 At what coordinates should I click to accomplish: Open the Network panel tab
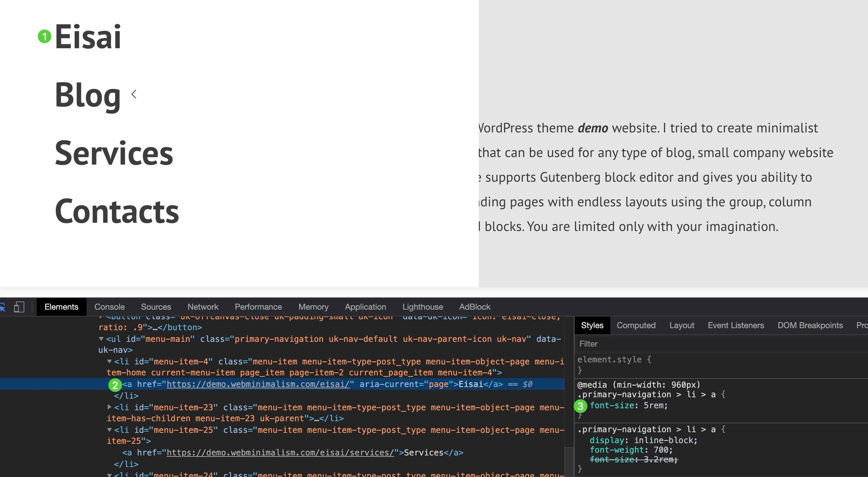[x=203, y=307]
